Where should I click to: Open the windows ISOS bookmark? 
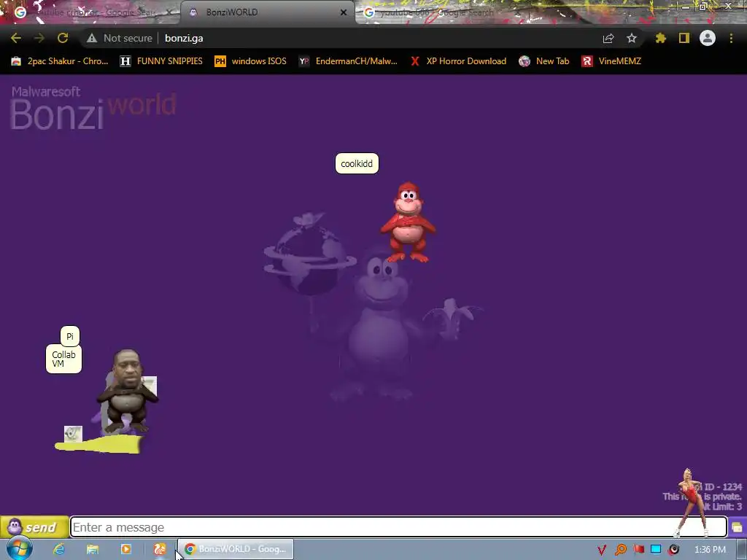[x=251, y=61]
